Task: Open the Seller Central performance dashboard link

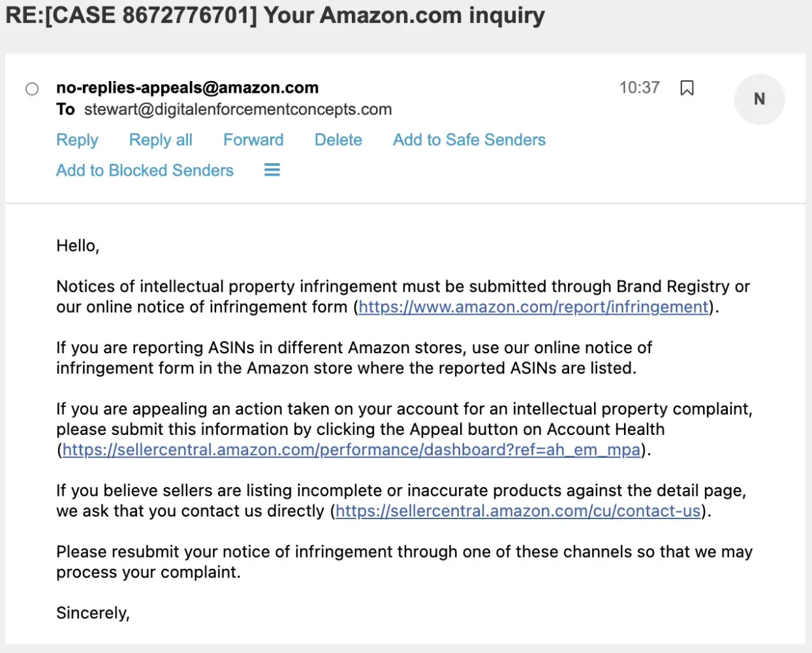Action: tap(351, 450)
